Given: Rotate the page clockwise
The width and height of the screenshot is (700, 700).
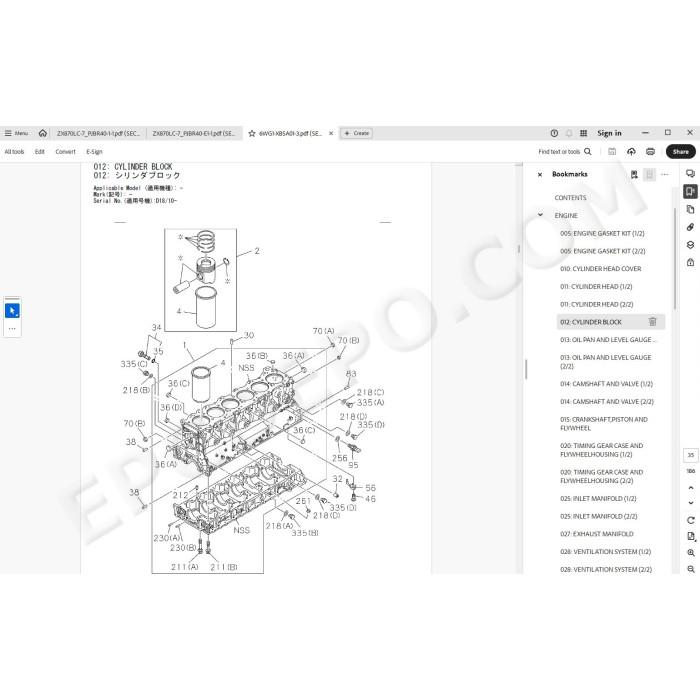Looking at the screenshot, I should tap(691, 520).
